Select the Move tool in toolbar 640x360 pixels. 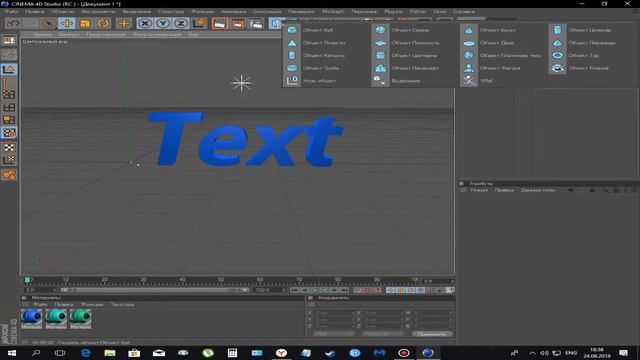tap(67, 23)
